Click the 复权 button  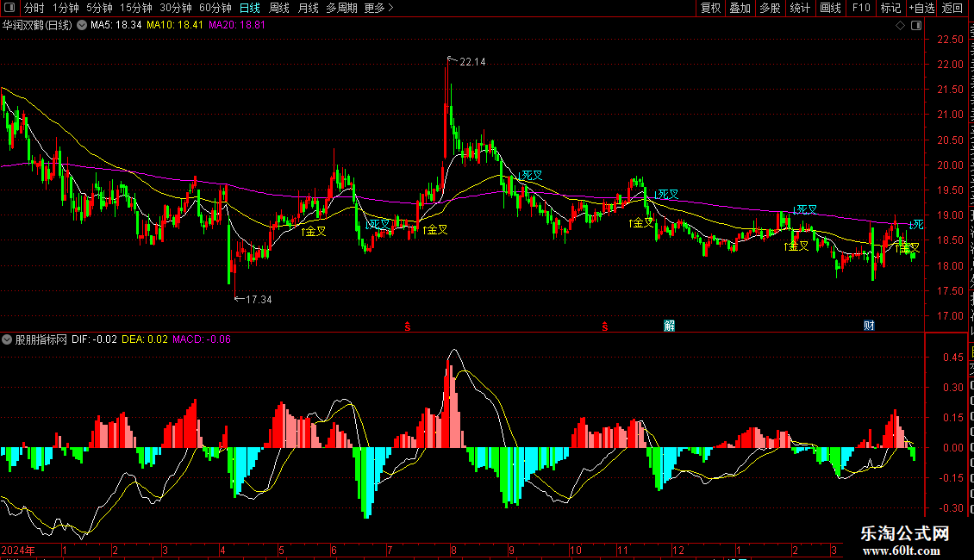point(710,8)
